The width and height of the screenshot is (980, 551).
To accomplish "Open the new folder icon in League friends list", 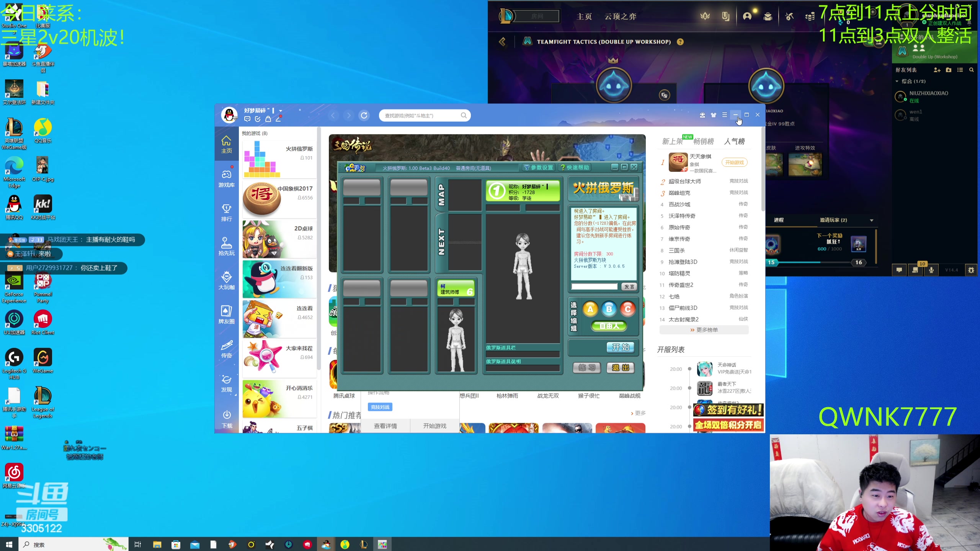I will [x=948, y=70].
